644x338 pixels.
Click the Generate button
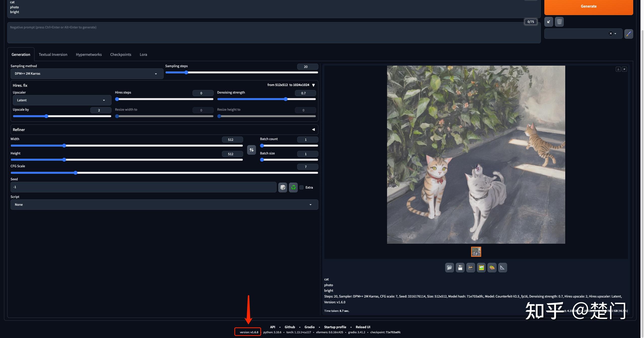[588, 6]
